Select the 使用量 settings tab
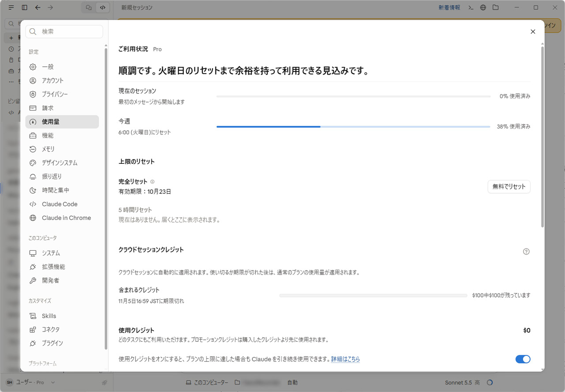 point(62,122)
